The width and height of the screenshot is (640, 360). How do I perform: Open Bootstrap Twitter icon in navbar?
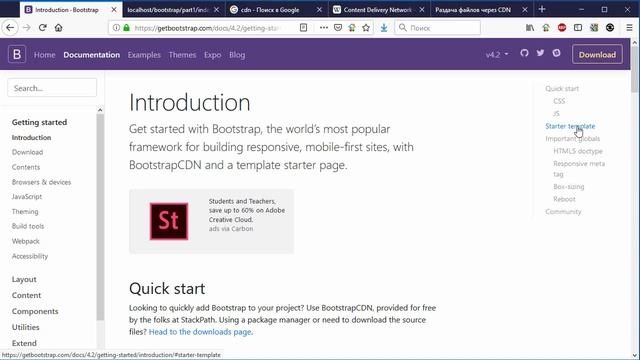pyautogui.click(x=540, y=53)
